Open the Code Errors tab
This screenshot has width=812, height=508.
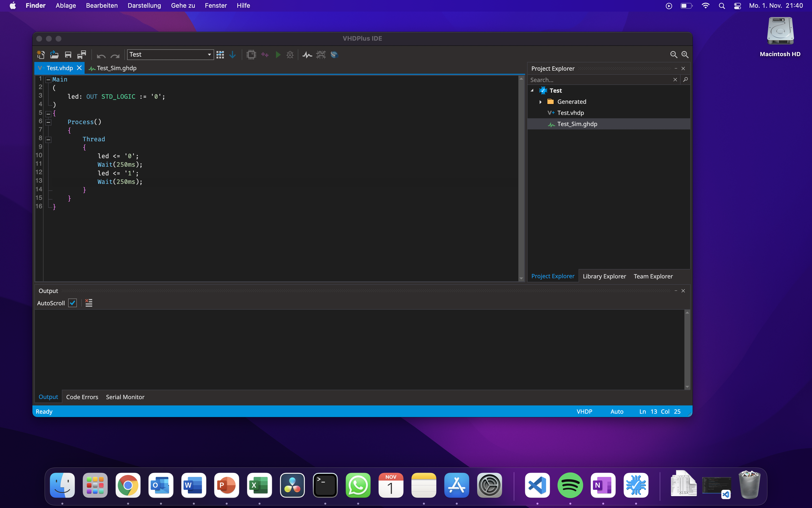pyautogui.click(x=82, y=397)
